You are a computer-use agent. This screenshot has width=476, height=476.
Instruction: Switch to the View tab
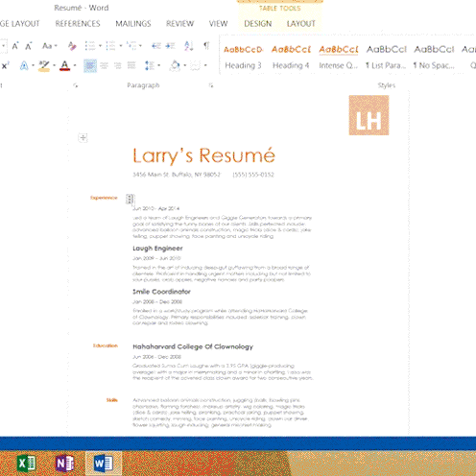(218, 24)
